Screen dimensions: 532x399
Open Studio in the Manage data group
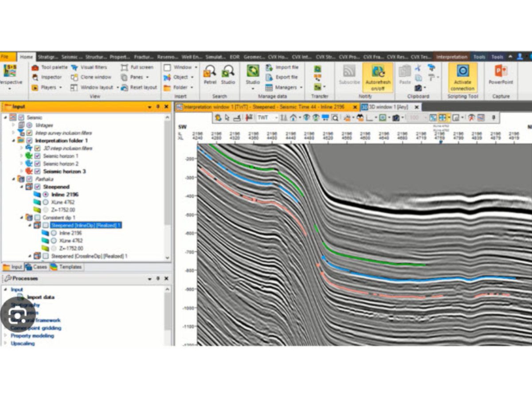pyautogui.click(x=253, y=76)
